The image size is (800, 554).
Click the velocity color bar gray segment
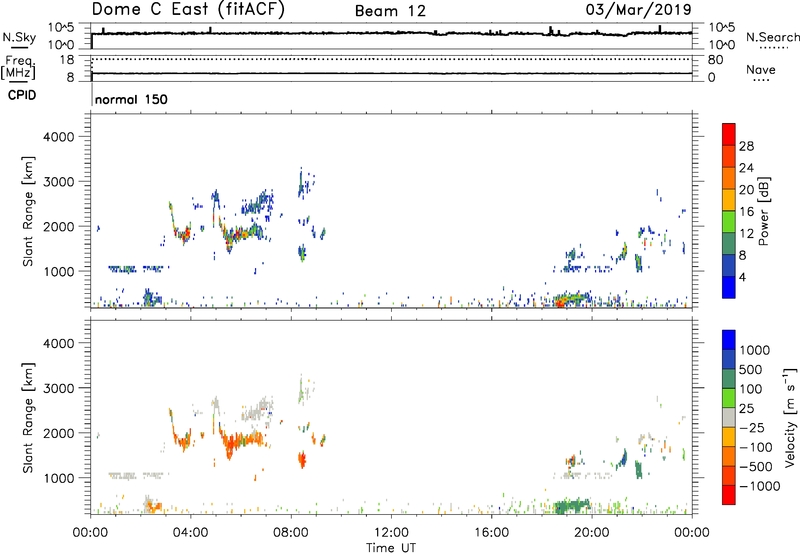pyautogui.click(x=729, y=417)
